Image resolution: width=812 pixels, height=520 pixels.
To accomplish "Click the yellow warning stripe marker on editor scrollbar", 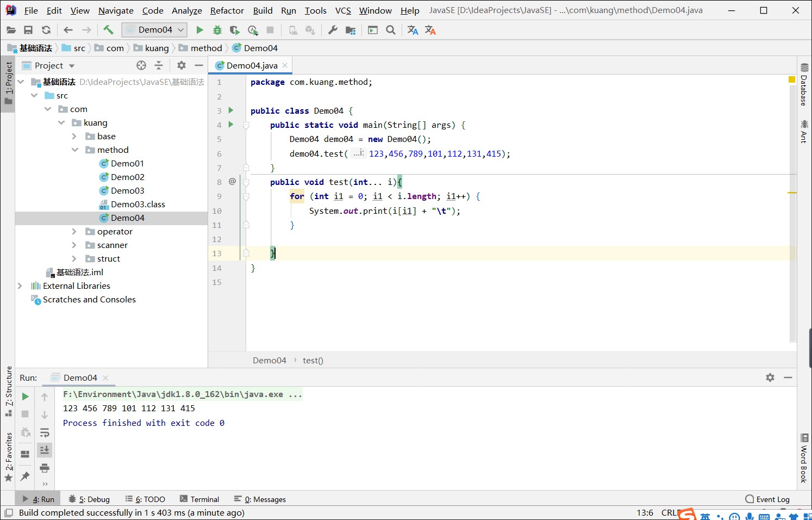I will (x=792, y=193).
